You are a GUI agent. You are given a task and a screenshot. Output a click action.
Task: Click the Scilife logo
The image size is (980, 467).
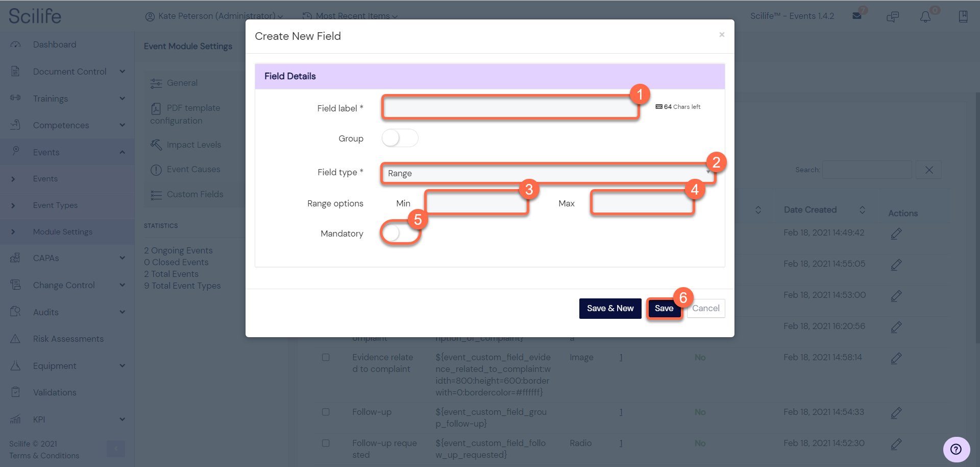point(35,16)
